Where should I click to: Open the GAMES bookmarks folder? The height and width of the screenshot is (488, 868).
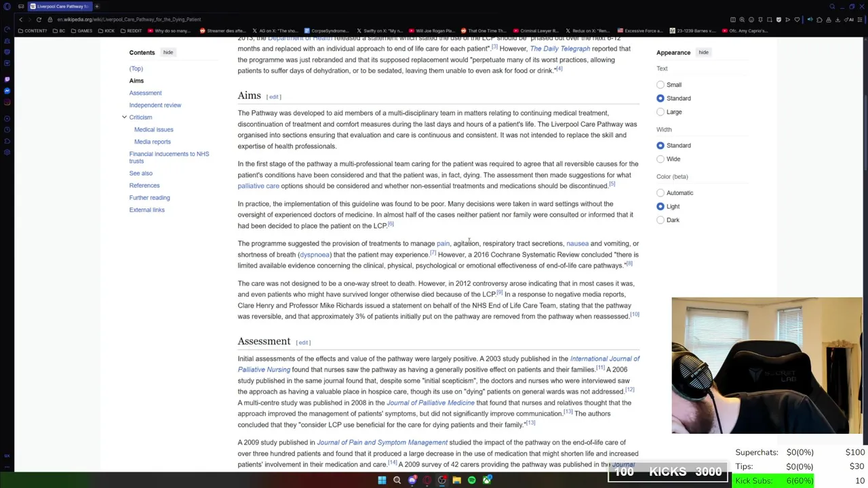click(82, 30)
